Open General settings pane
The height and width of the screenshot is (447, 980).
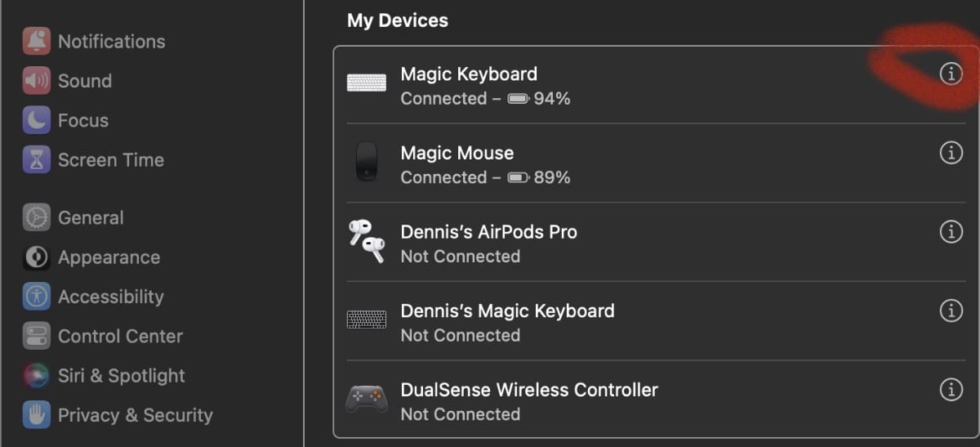91,218
